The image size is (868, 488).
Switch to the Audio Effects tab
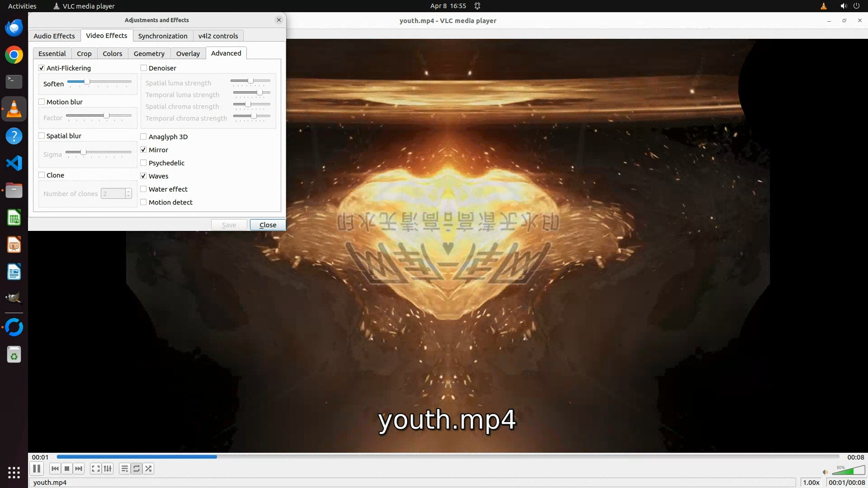click(54, 36)
